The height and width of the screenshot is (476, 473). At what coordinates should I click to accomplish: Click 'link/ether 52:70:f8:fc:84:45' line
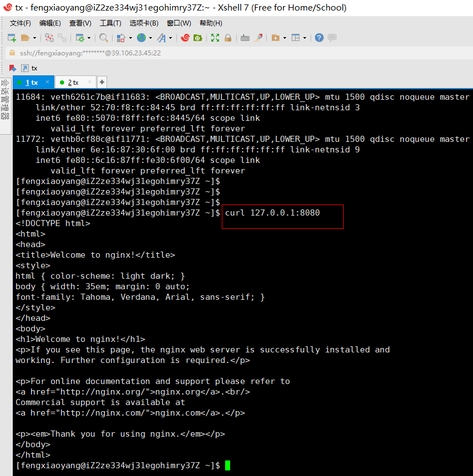[x=105, y=108]
